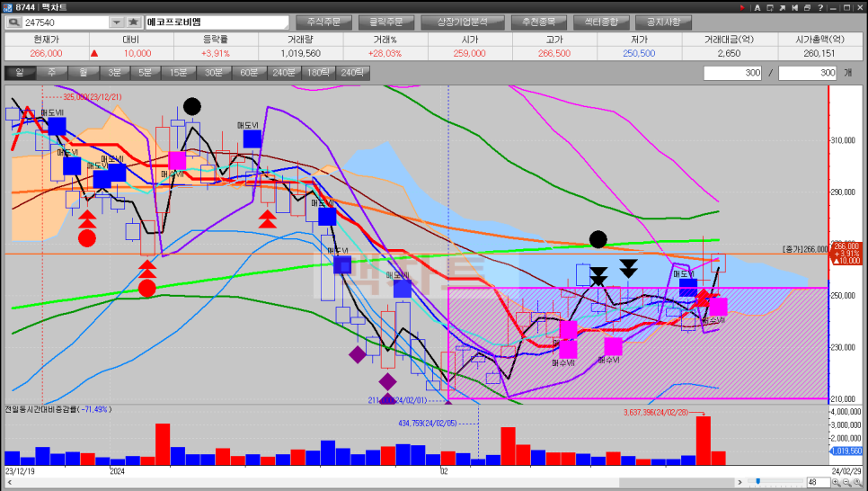This screenshot has height=491, width=868.
Task: Open the 클릭주문 click order button
Action: pos(385,22)
